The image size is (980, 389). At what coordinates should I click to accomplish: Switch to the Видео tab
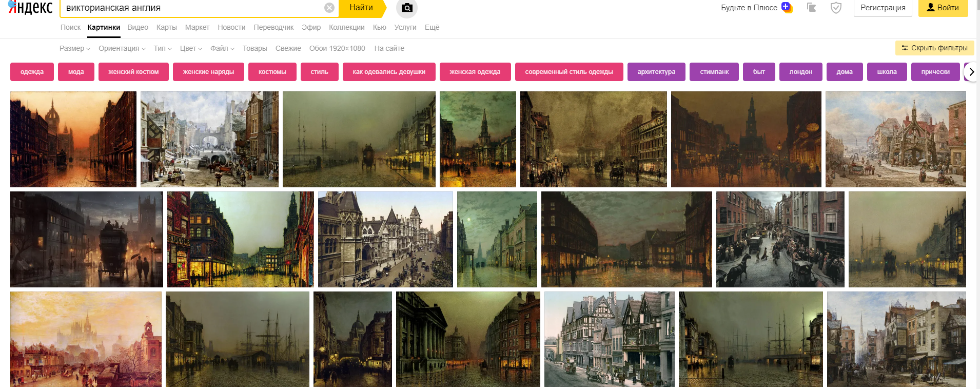coord(138,27)
